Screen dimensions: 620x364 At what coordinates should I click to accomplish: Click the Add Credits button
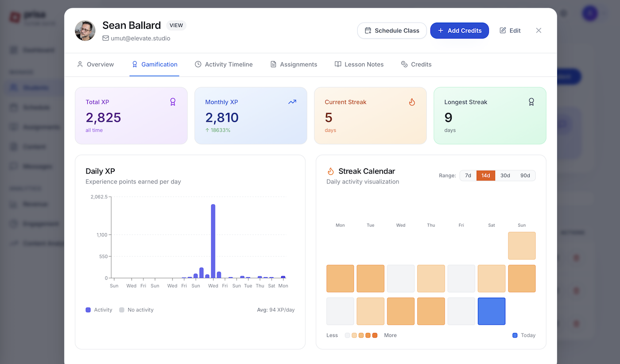click(459, 30)
